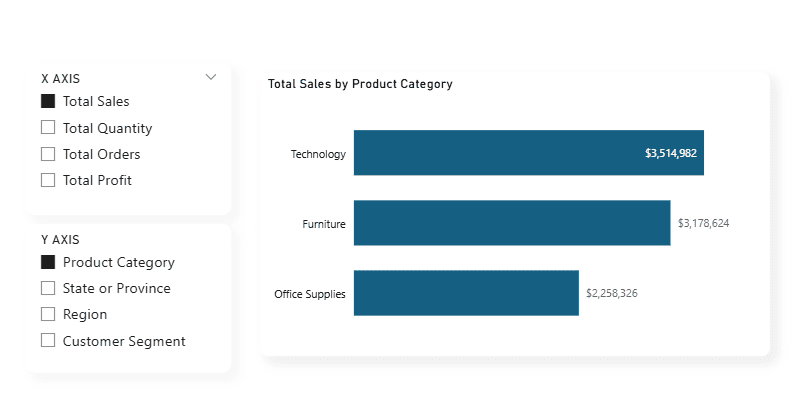Click the chart title Total Sales by Product Category
Screen dimensions: 807x415
coord(360,84)
